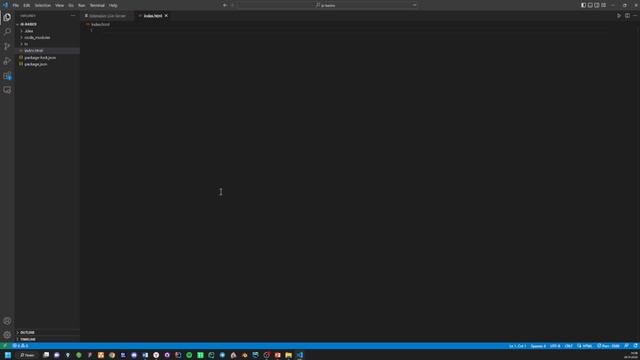This screenshot has width=640, height=360.
Task: Open the Help menu
Action: pos(113,5)
